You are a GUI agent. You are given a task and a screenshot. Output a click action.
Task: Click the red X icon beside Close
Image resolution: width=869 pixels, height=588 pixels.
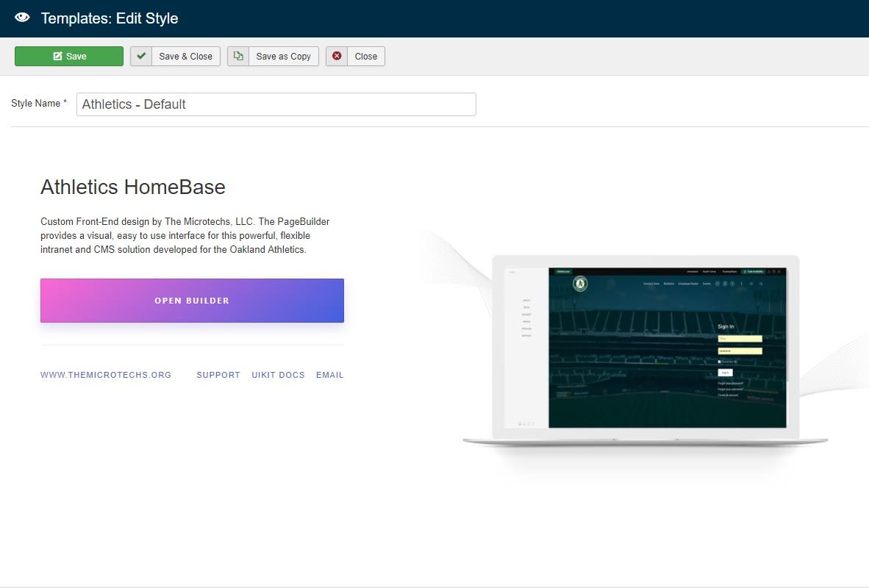point(337,56)
